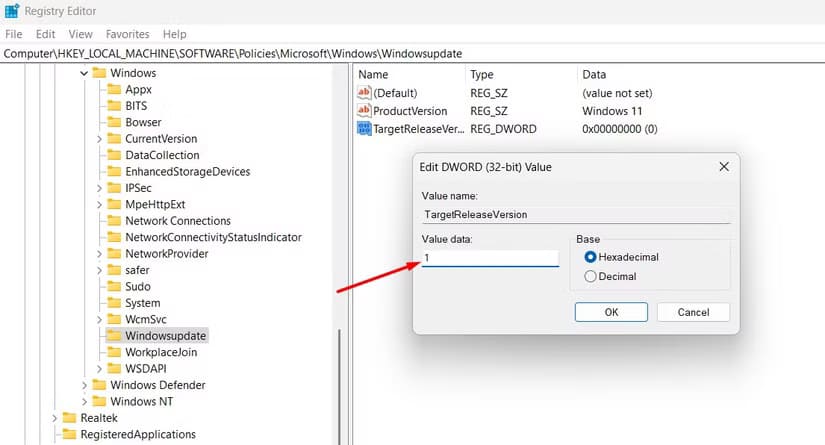This screenshot has width=825, height=445.
Task: Click the greyed TargetReleaseVersion value name field
Action: point(576,215)
